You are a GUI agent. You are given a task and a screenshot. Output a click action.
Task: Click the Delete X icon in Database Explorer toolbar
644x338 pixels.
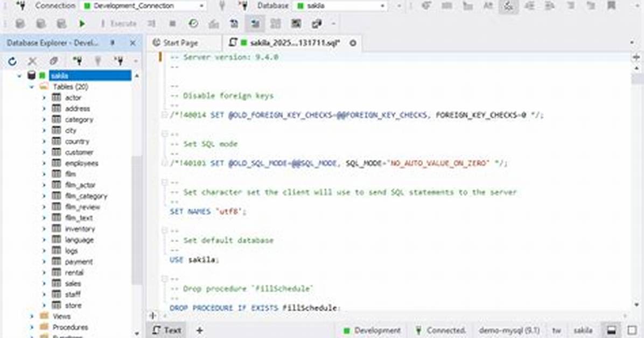(x=32, y=61)
